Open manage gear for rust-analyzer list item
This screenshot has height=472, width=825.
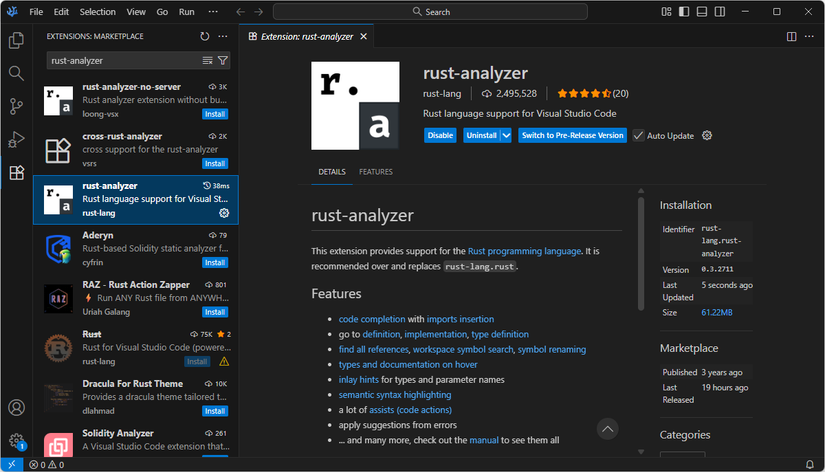(x=224, y=213)
